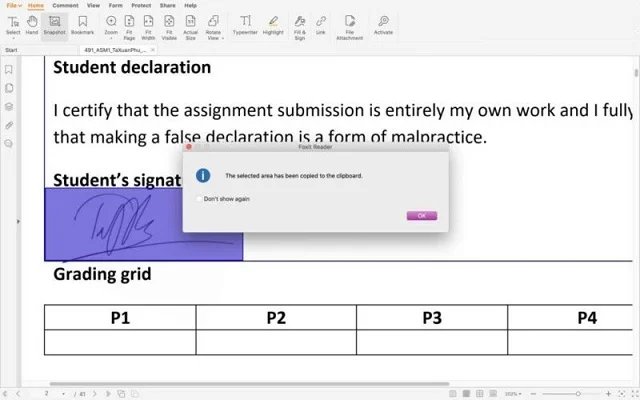Click the 'Student declaration' heading
640x400 pixels.
[132, 67]
